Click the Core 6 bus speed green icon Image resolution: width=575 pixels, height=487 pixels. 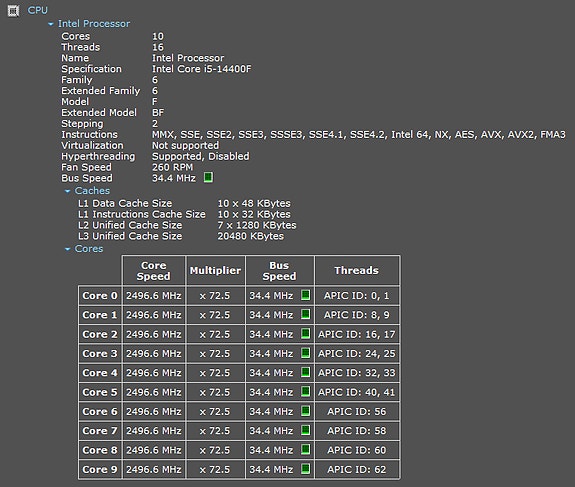(305, 411)
